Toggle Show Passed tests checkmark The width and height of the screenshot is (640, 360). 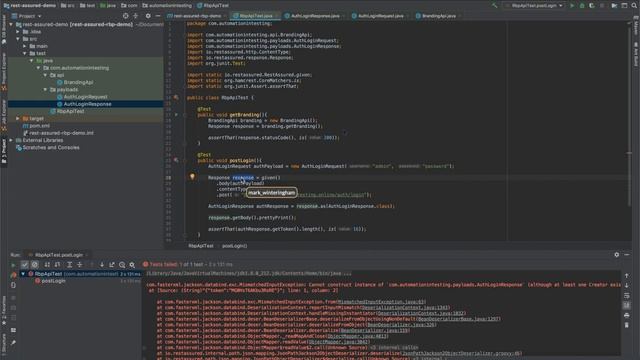pos(24,265)
